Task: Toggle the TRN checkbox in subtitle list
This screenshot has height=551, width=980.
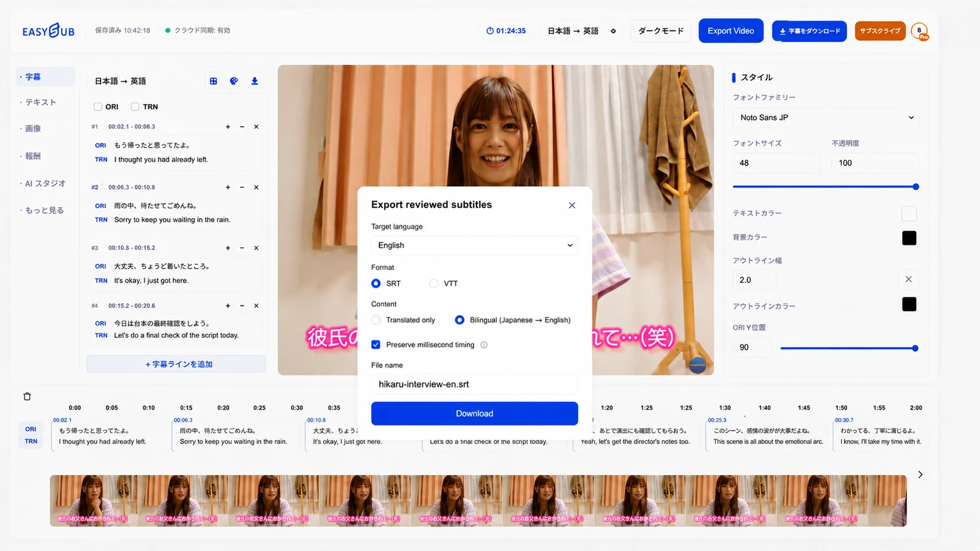Action: pyautogui.click(x=135, y=107)
